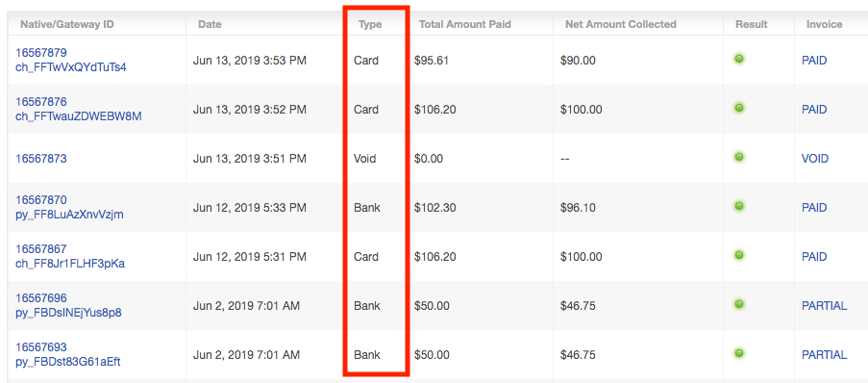Click green result dot for payment 16567696
The image size is (868, 383).
738,304
